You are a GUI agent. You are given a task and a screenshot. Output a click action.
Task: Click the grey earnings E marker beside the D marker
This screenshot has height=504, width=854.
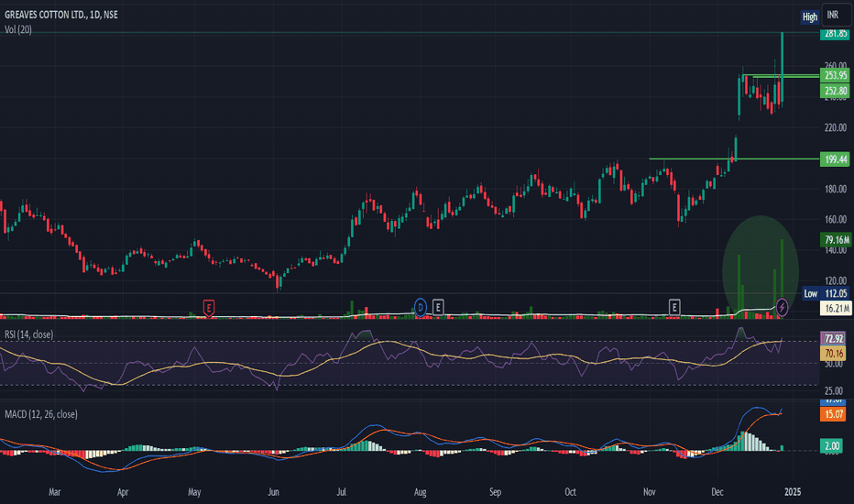438,307
